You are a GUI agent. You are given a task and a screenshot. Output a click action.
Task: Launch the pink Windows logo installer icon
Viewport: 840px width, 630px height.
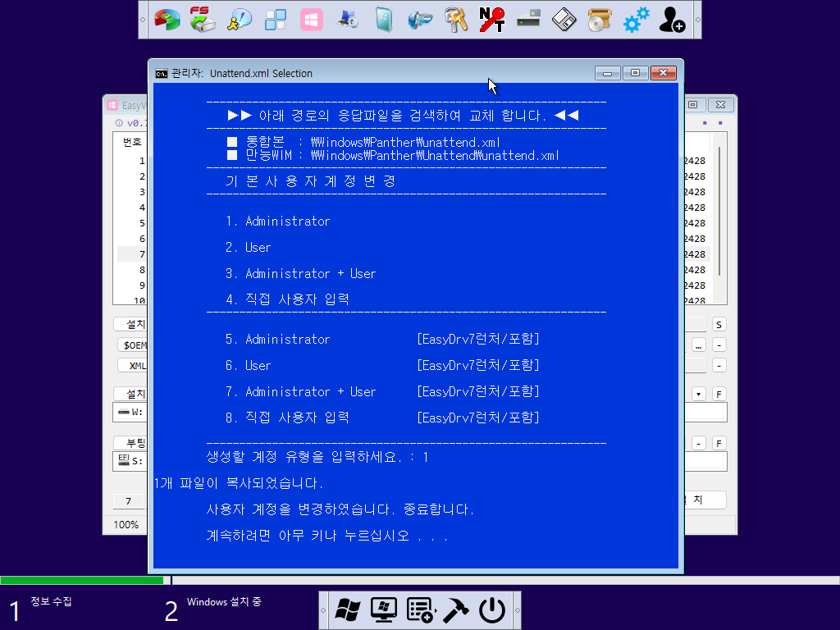tap(311, 20)
